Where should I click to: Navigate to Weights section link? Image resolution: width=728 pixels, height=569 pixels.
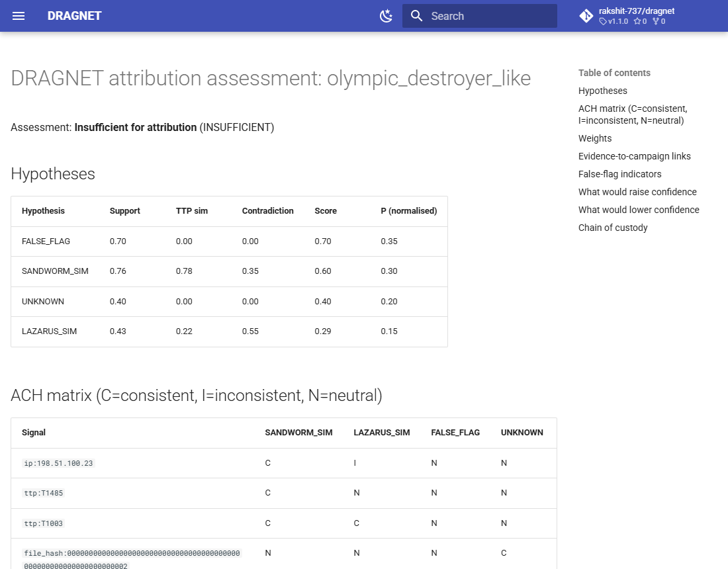pos(595,138)
